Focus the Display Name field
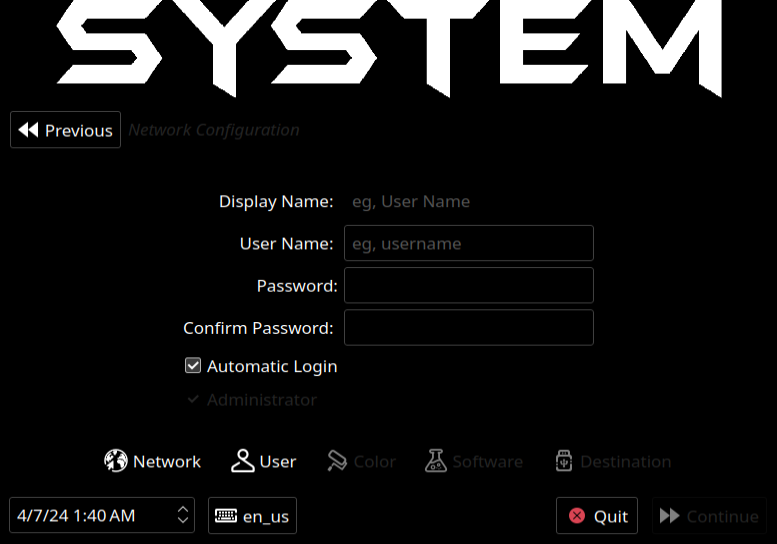This screenshot has width=777, height=544. [468, 202]
